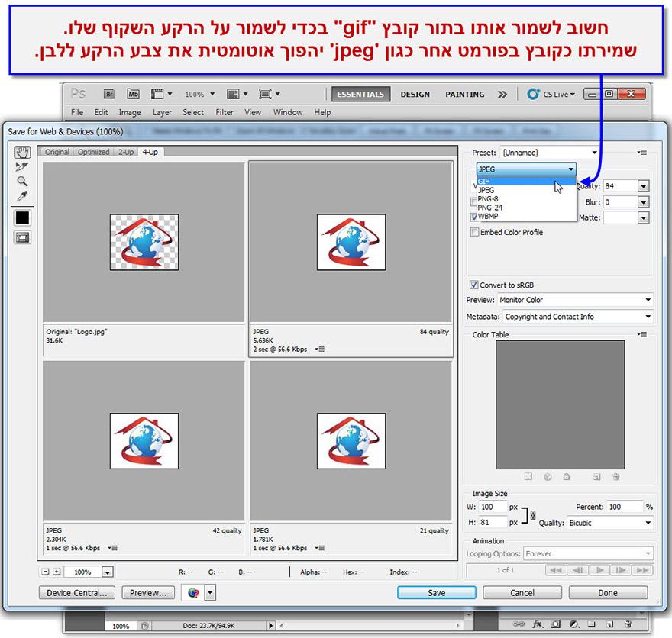
Task: Open the resample Quality Bicubic dropdown
Action: (x=610, y=523)
